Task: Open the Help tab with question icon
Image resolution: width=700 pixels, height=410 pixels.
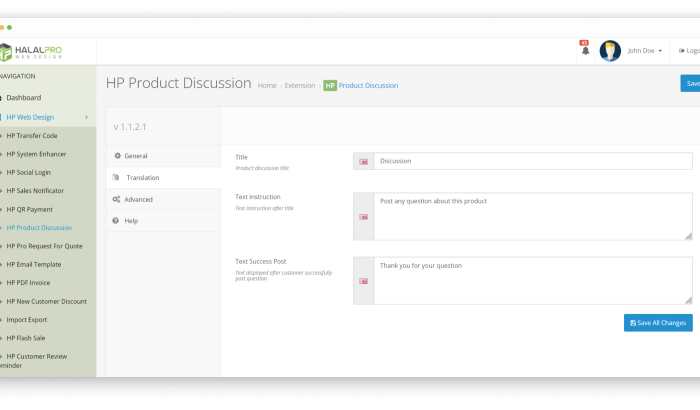Action: coord(131,220)
